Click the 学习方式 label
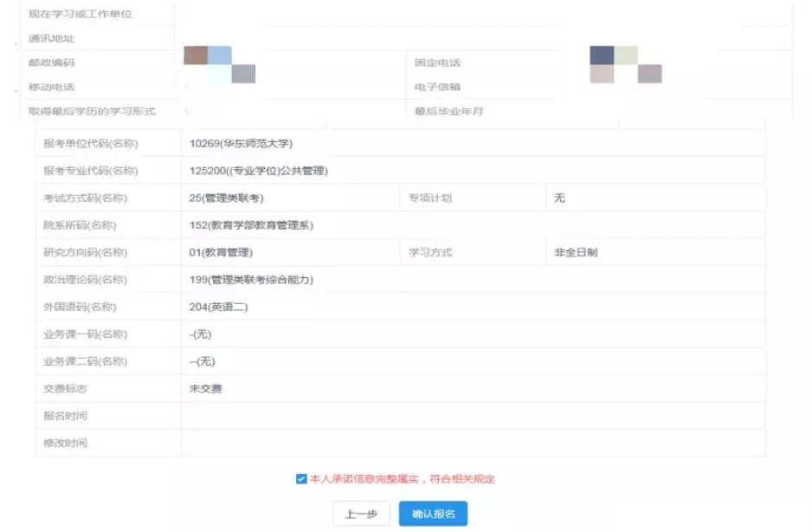 [x=430, y=252]
